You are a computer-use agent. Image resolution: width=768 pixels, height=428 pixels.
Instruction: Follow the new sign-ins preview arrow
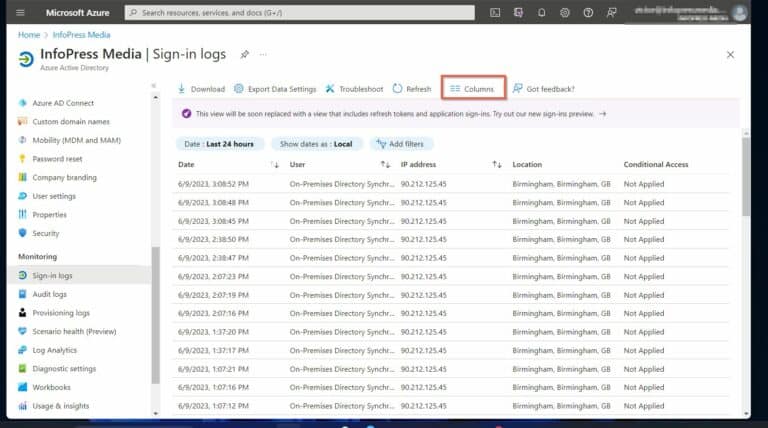click(602, 114)
